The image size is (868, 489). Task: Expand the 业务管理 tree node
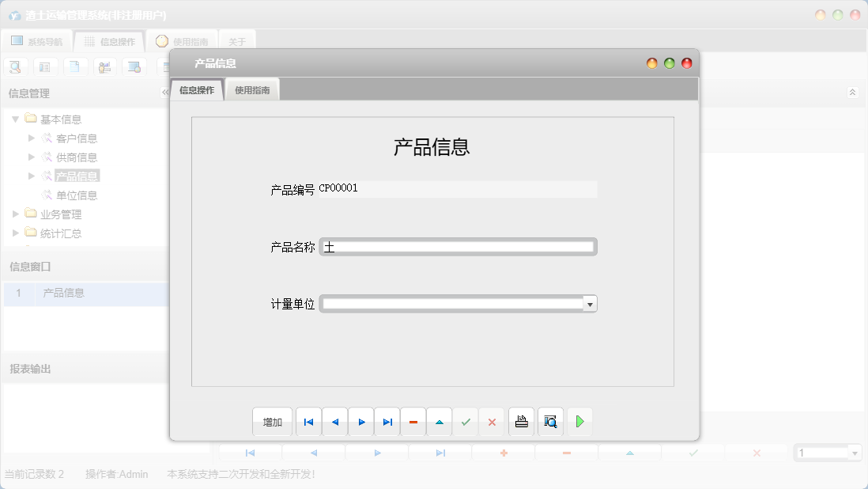tap(14, 214)
